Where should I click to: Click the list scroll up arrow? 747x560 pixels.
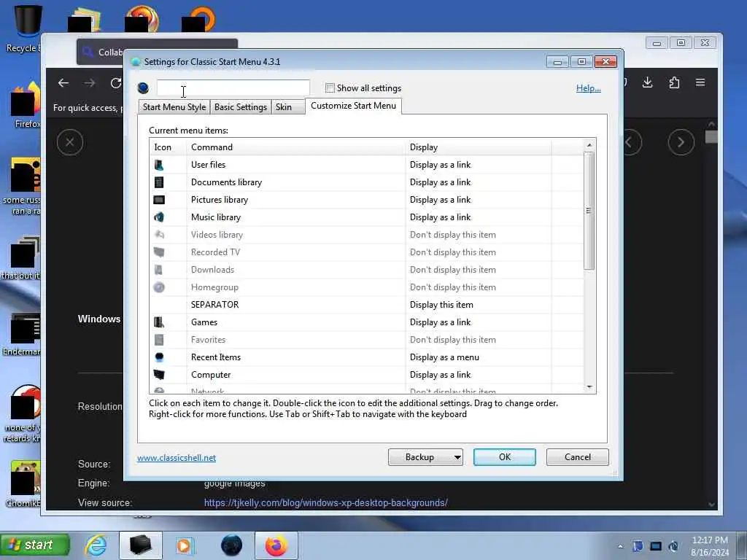(589, 145)
